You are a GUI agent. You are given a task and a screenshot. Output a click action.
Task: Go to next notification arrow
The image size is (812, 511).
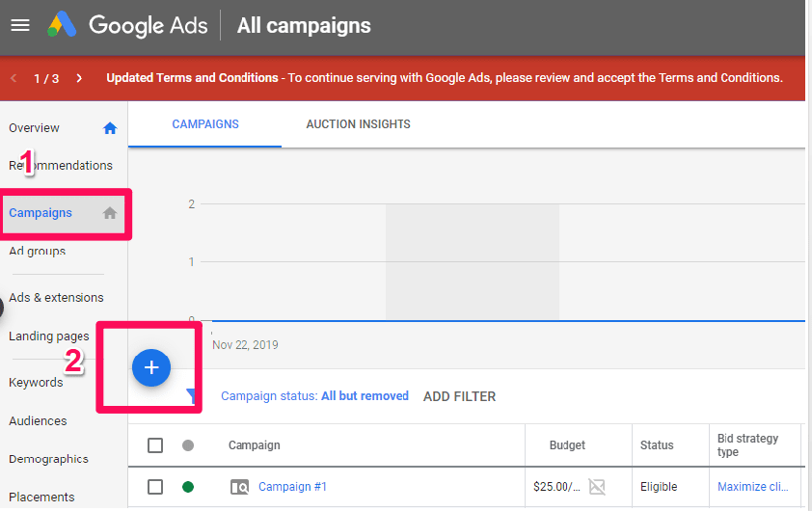[x=79, y=78]
